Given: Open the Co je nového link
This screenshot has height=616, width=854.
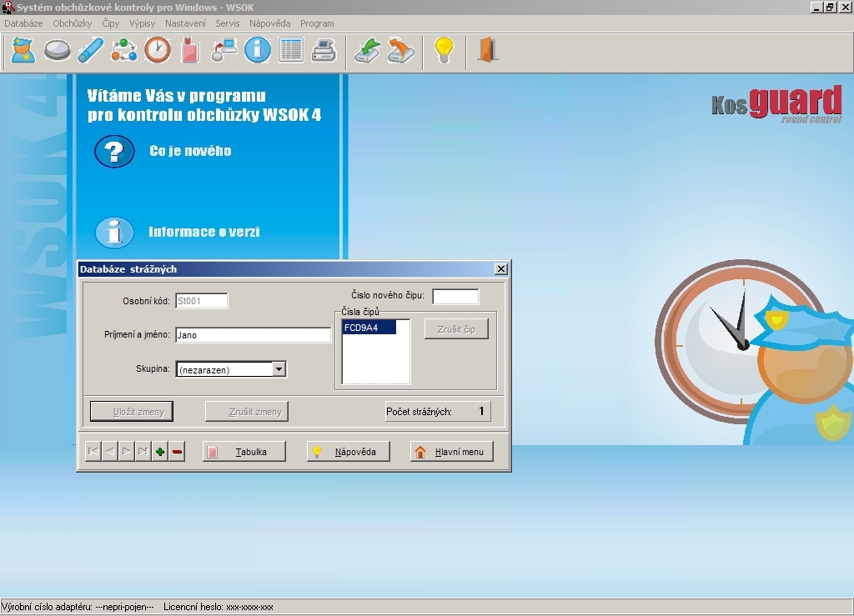Looking at the screenshot, I should [189, 151].
